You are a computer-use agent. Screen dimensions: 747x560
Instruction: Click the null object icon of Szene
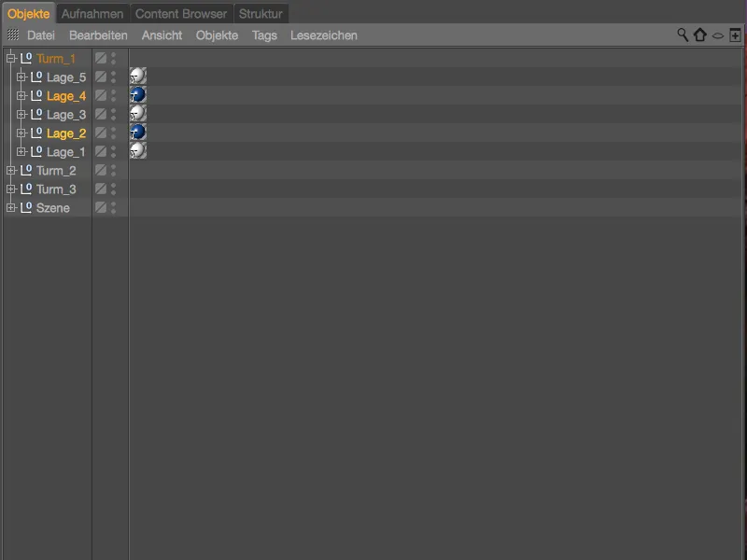tap(26, 207)
